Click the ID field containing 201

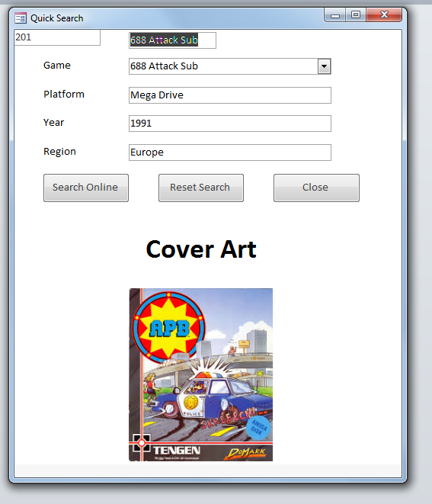point(57,37)
